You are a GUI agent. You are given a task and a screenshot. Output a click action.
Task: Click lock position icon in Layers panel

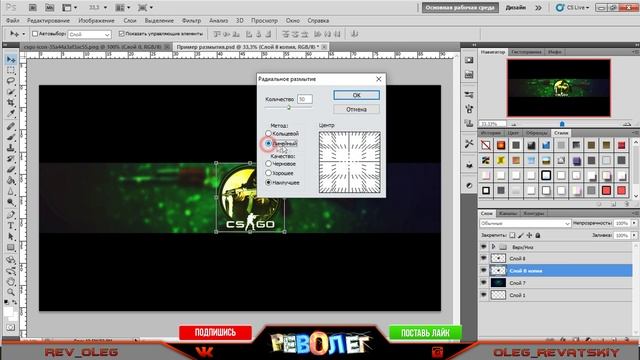(x=529, y=235)
